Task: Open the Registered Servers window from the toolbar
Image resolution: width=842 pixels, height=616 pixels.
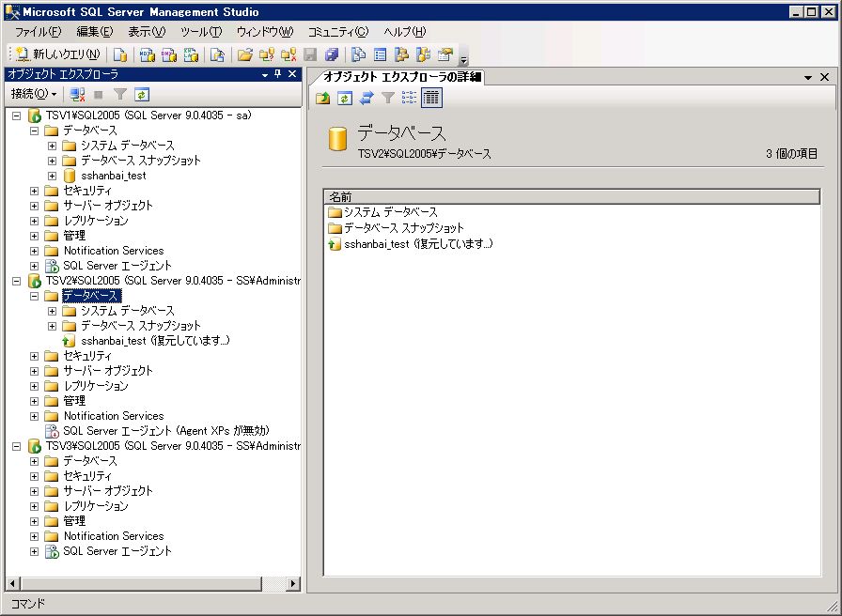Action: click(358, 54)
